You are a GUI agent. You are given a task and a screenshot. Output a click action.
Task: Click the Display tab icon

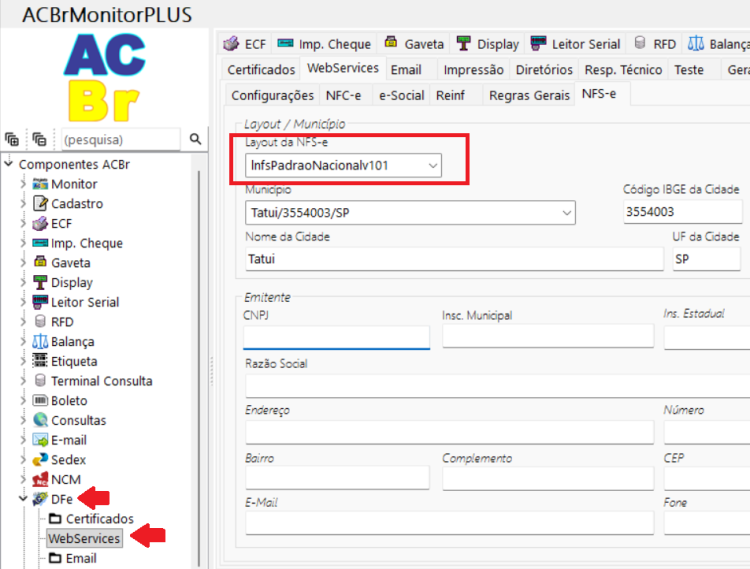[x=463, y=43]
